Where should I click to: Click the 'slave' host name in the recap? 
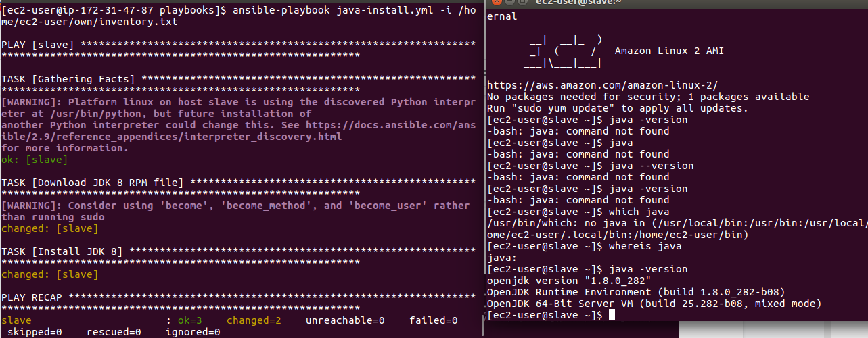pyautogui.click(x=16, y=320)
